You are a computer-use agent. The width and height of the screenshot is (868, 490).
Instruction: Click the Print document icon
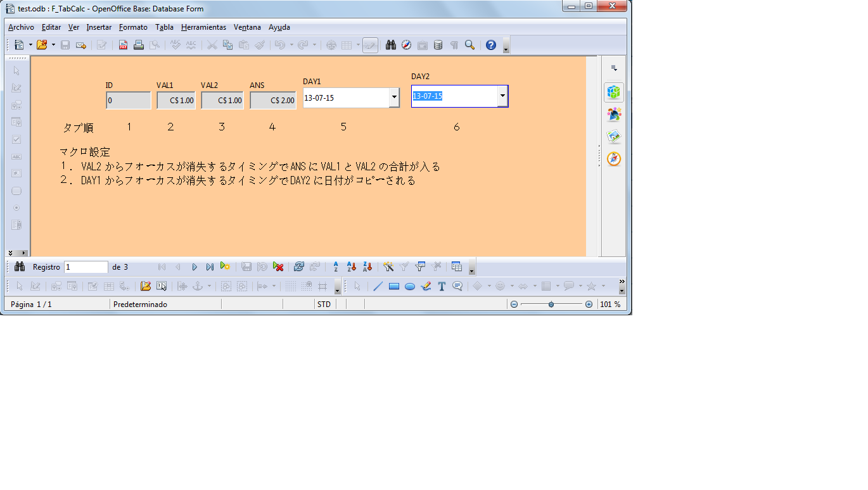pyautogui.click(x=139, y=45)
